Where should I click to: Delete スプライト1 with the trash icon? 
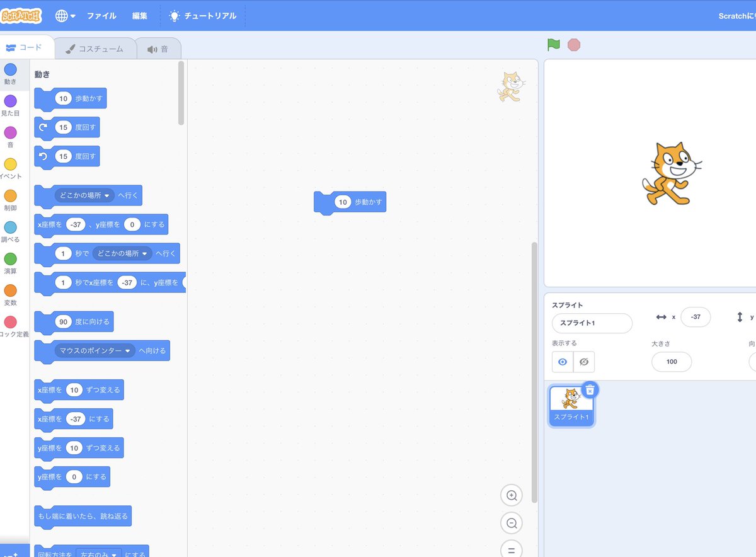590,390
